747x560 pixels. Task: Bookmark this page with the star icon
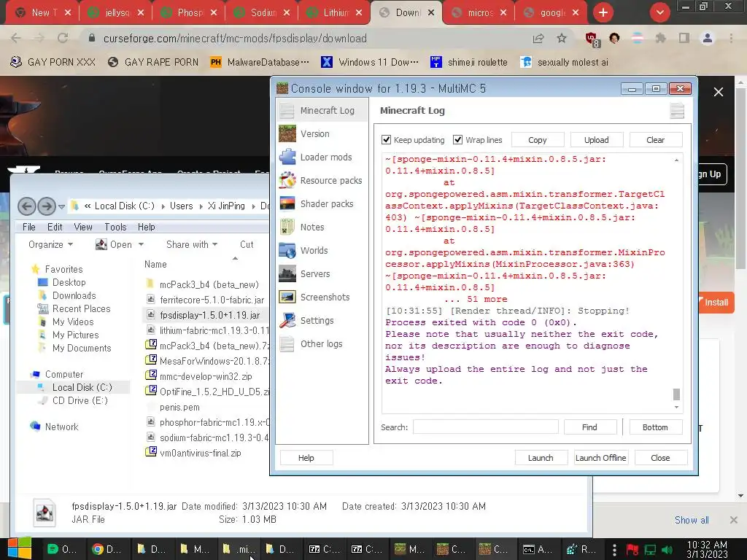point(562,38)
